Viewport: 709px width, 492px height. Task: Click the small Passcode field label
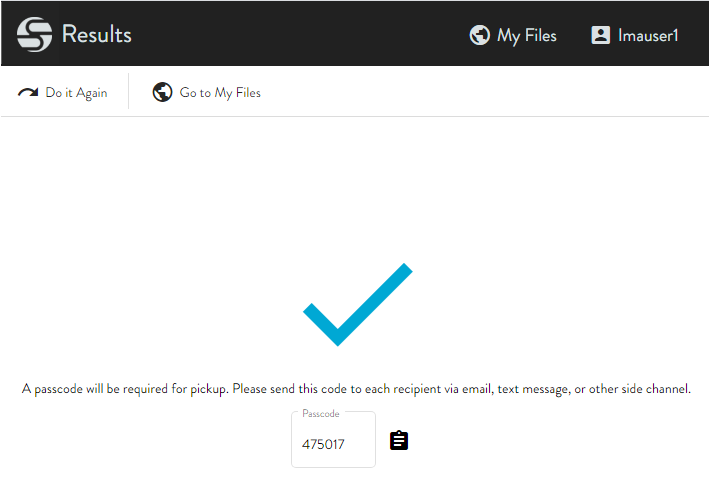coord(320,413)
